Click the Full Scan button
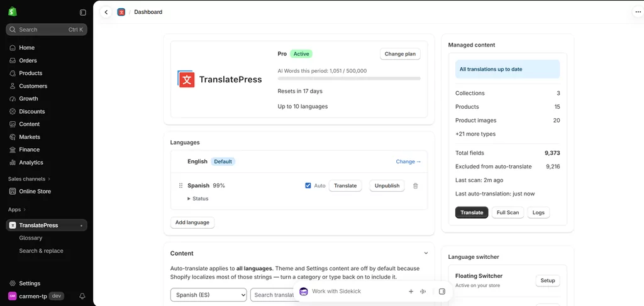Image resolution: width=644 pixels, height=306 pixels. [508, 212]
